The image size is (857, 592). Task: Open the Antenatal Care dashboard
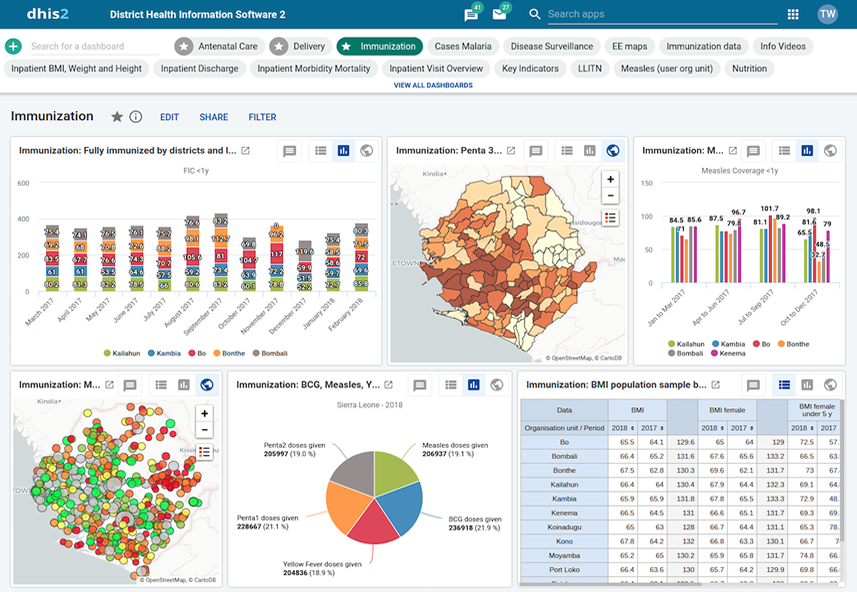click(218, 46)
